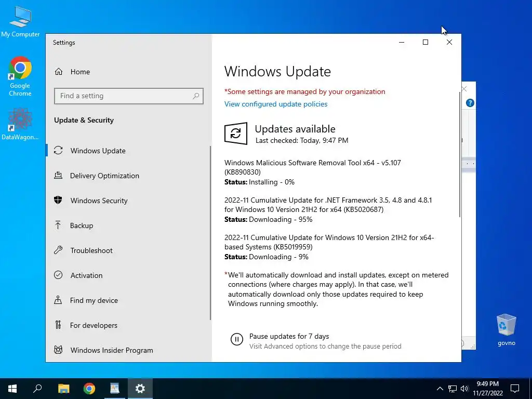
Task: Open Windows Security page
Action: [x=128, y=201]
